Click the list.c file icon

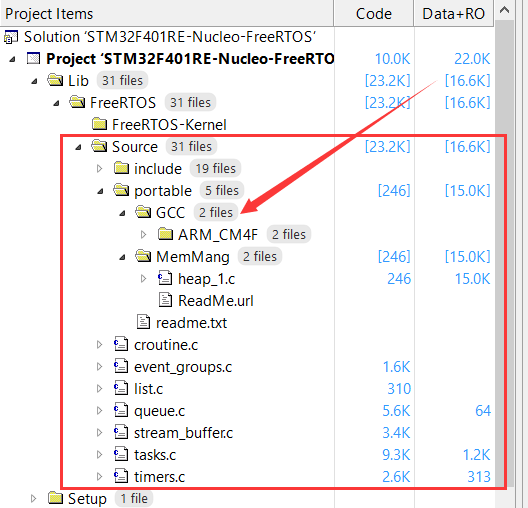[121, 388]
